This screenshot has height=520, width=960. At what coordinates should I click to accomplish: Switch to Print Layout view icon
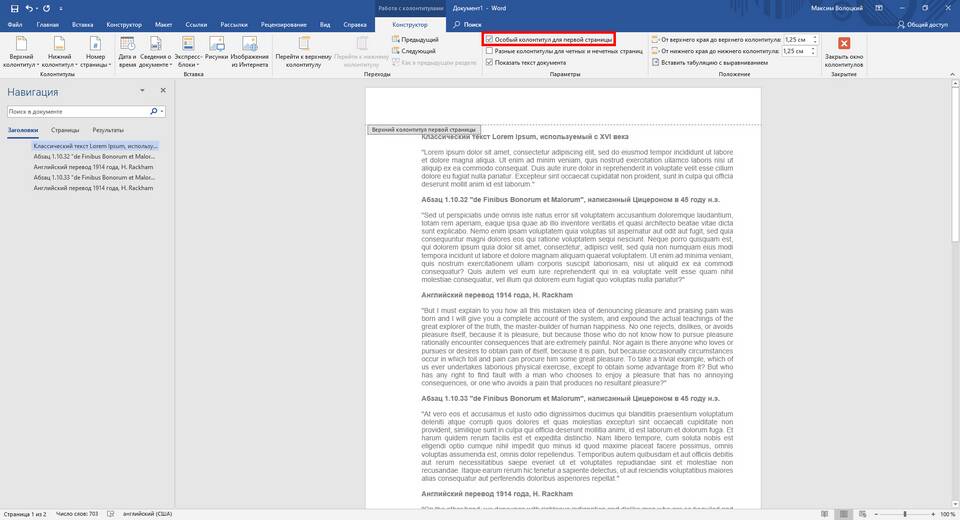tap(844, 514)
